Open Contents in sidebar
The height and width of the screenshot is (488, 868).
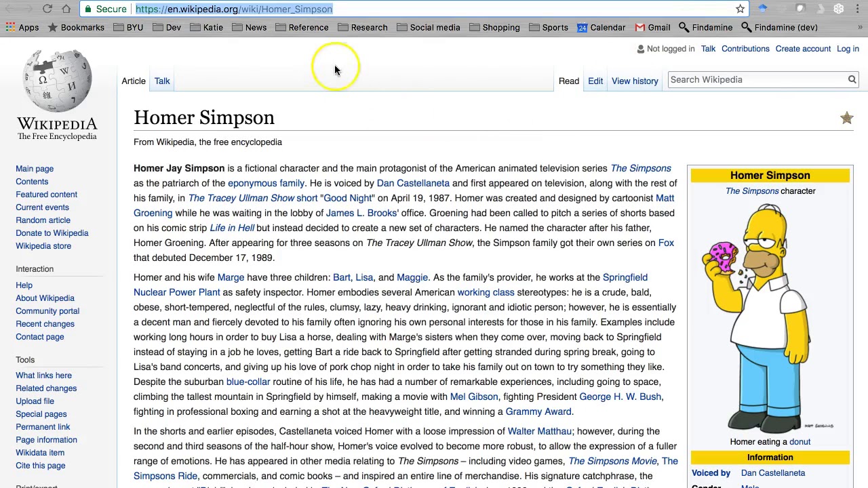click(x=32, y=182)
